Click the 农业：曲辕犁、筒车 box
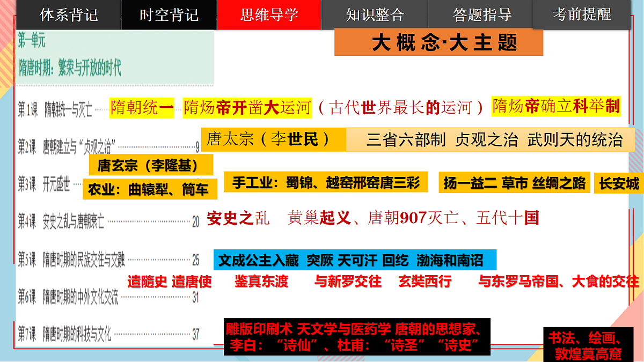 tap(150, 189)
